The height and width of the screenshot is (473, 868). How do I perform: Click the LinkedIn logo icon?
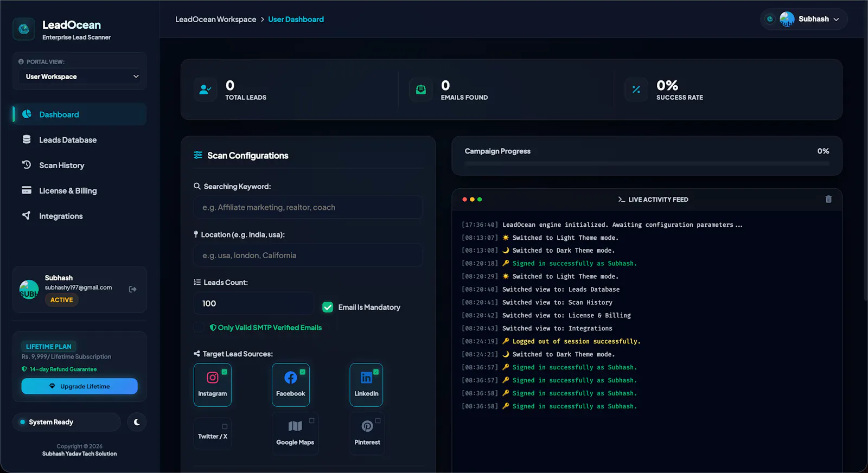point(366,377)
